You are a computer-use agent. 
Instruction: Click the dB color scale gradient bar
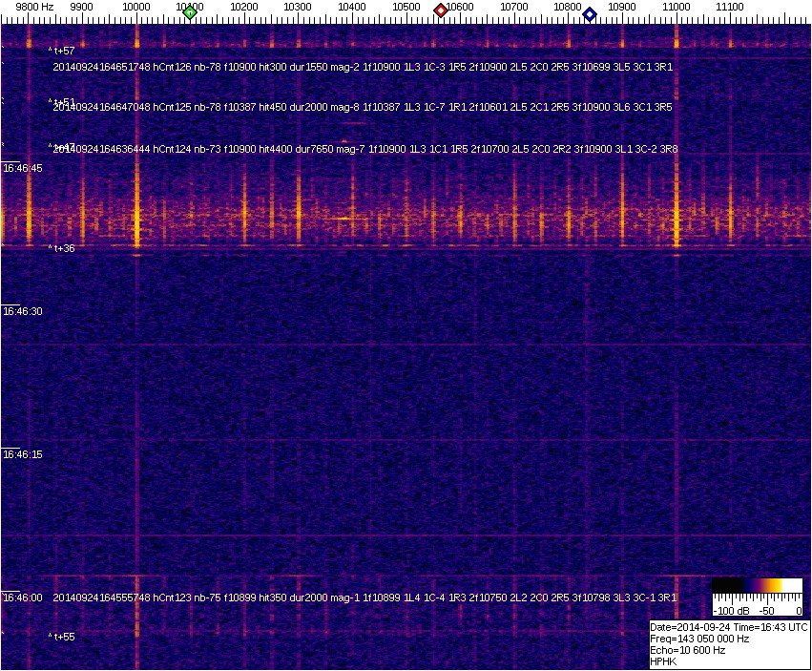[757, 586]
